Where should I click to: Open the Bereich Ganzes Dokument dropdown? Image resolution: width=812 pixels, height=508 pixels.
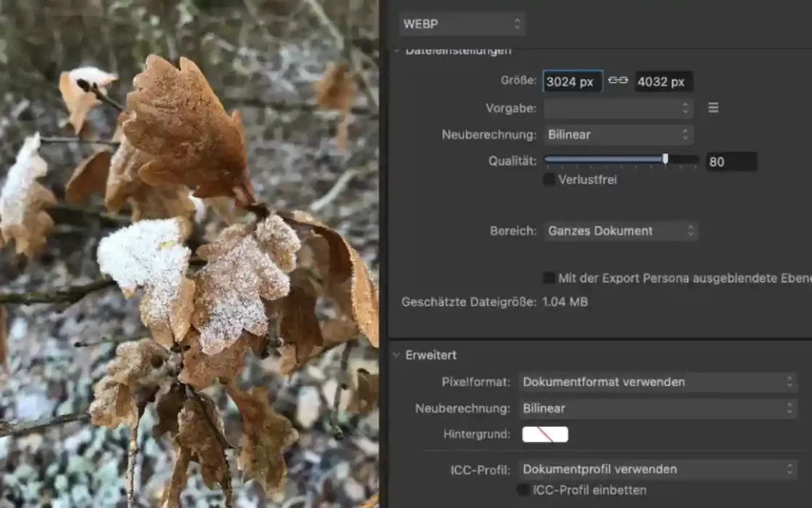pos(621,231)
